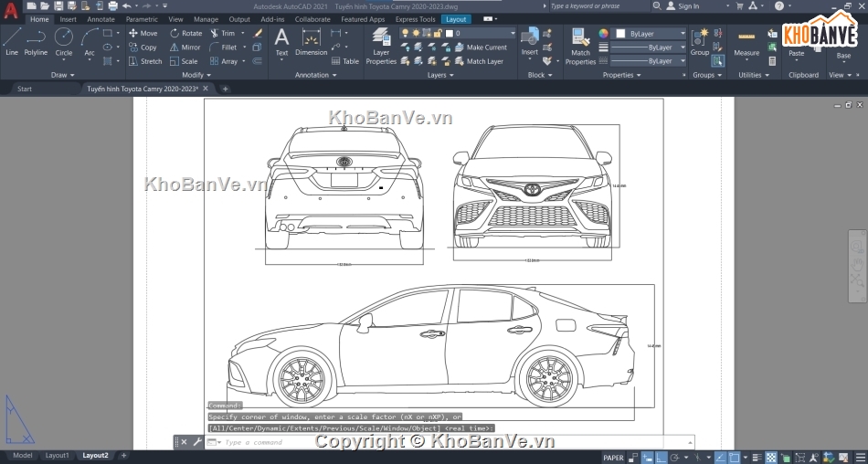Switch to Layout1 tab
868x464 pixels.
[57, 456]
